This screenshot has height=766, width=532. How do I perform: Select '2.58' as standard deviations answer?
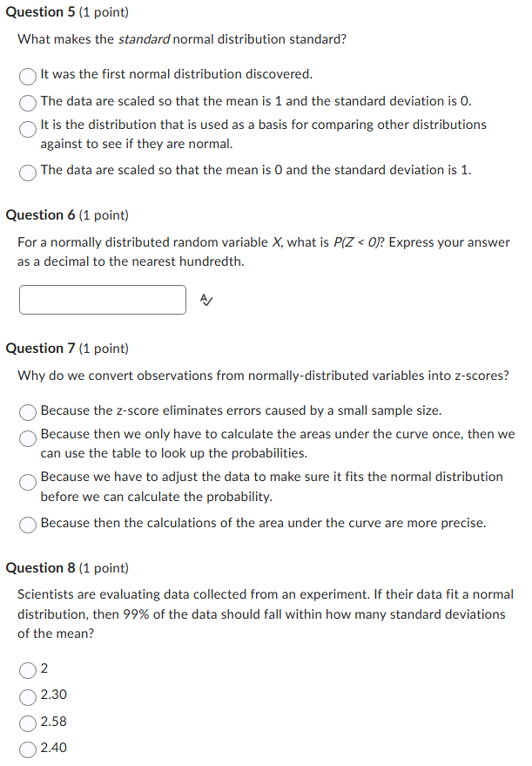point(27,723)
